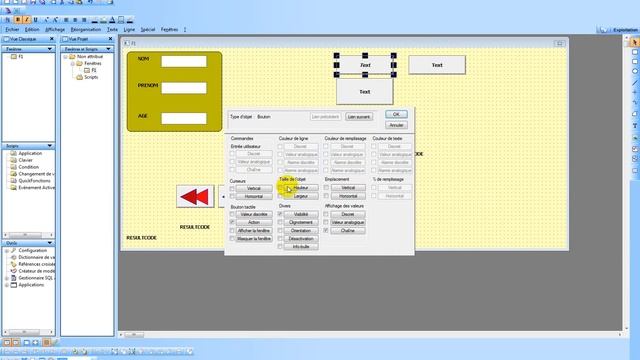Click the Gestionnaire SQL icon

click(13, 278)
